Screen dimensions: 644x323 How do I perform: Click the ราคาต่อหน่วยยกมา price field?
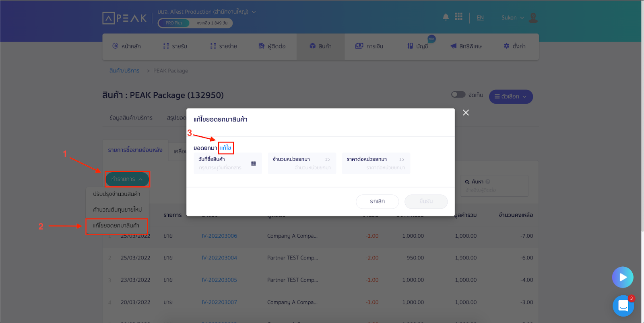click(x=376, y=163)
